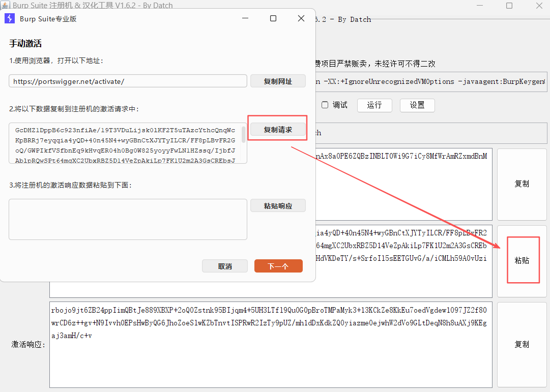
Task: Proceed with the orange 下一个 button
Action: pos(278,266)
